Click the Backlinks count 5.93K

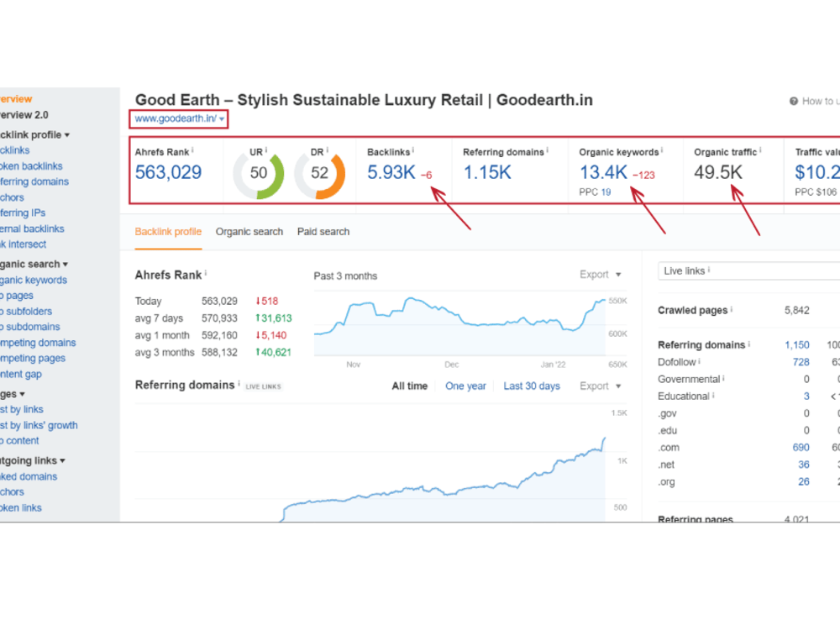391,172
